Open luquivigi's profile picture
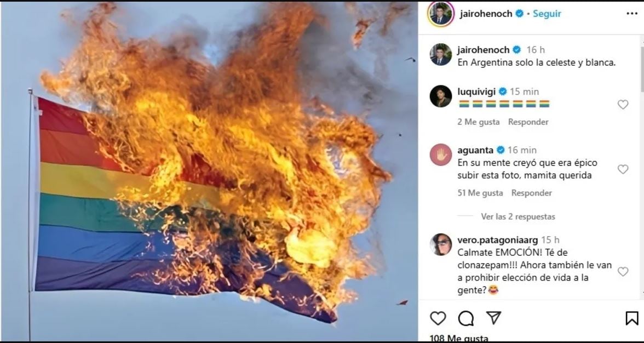644x343 pixels. (x=441, y=96)
